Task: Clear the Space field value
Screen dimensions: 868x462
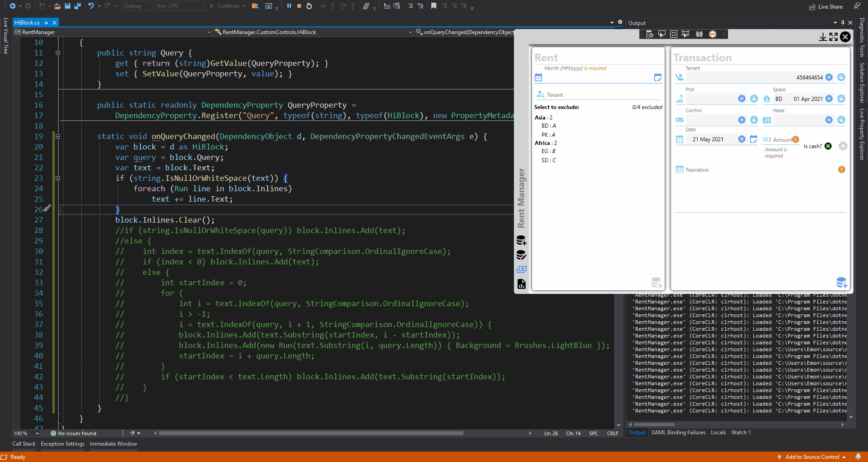Action: 829,99
